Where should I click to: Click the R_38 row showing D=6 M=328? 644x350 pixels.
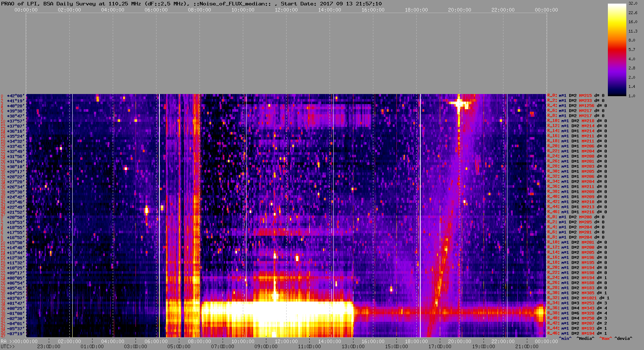pos(577,313)
